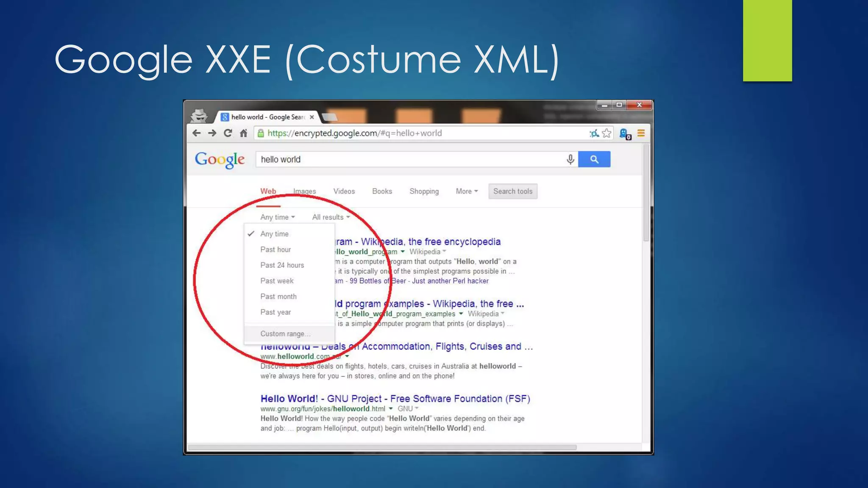The height and width of the screenshot is (488, 868).
Task: Select checked Any time menu option
Action: (x=289, y=234)
